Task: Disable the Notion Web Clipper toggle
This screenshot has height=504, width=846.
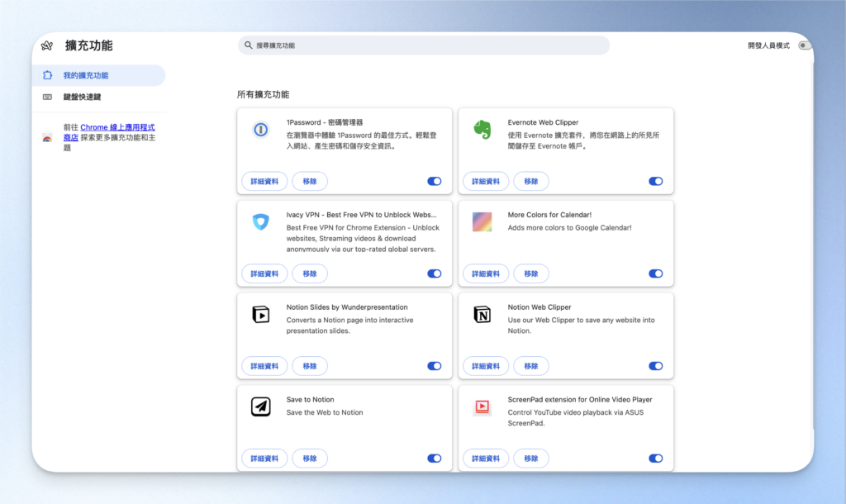Action: pyautogui.click(x=655, y=366)
